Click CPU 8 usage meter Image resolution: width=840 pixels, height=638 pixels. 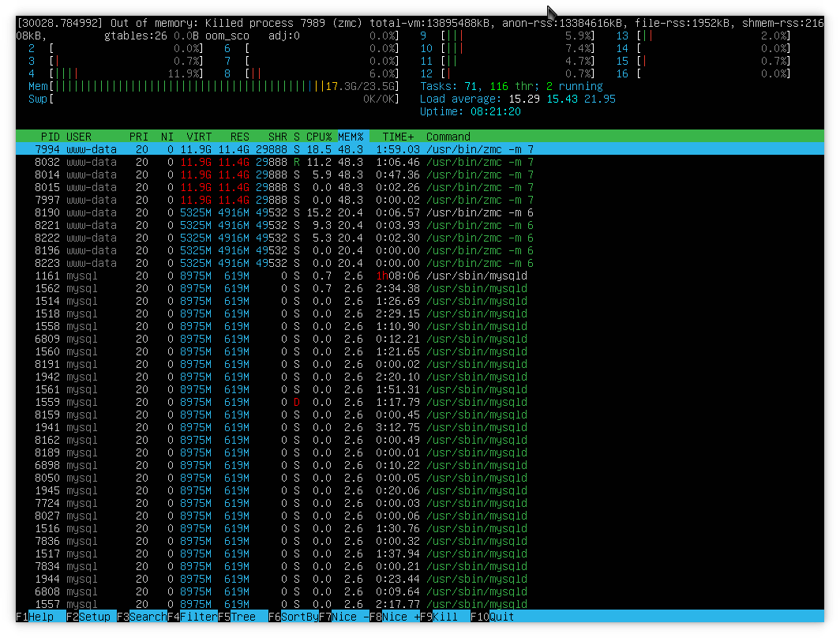tap(312, 74)
